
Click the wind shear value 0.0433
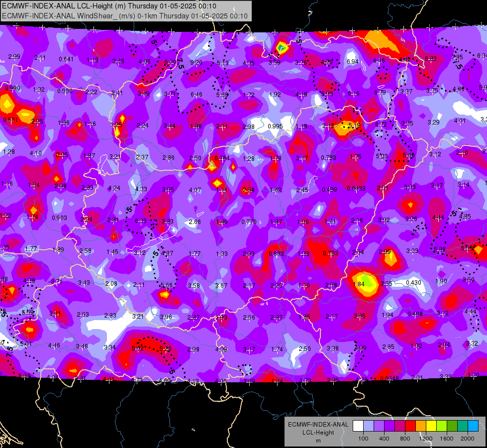(x=356, y=188)
